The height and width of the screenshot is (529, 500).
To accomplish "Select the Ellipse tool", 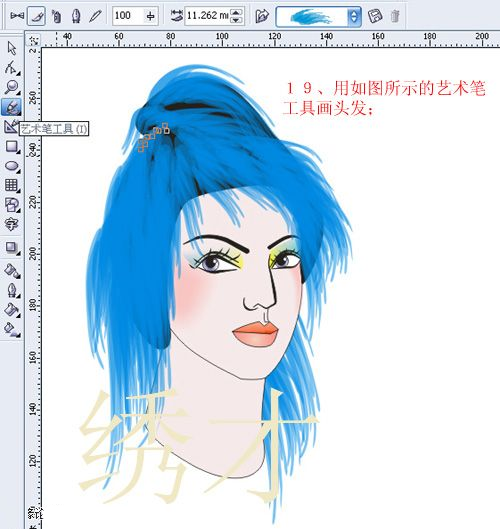I will tap(12, 166).
